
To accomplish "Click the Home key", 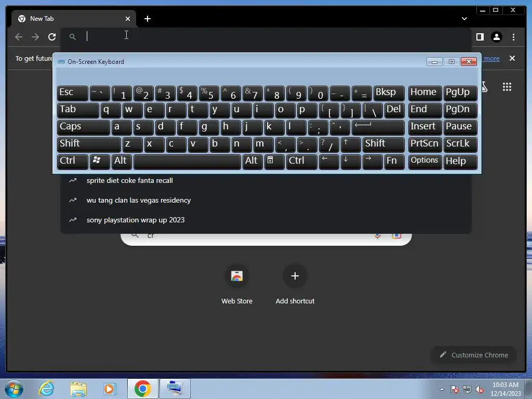I will click(425, 94).
